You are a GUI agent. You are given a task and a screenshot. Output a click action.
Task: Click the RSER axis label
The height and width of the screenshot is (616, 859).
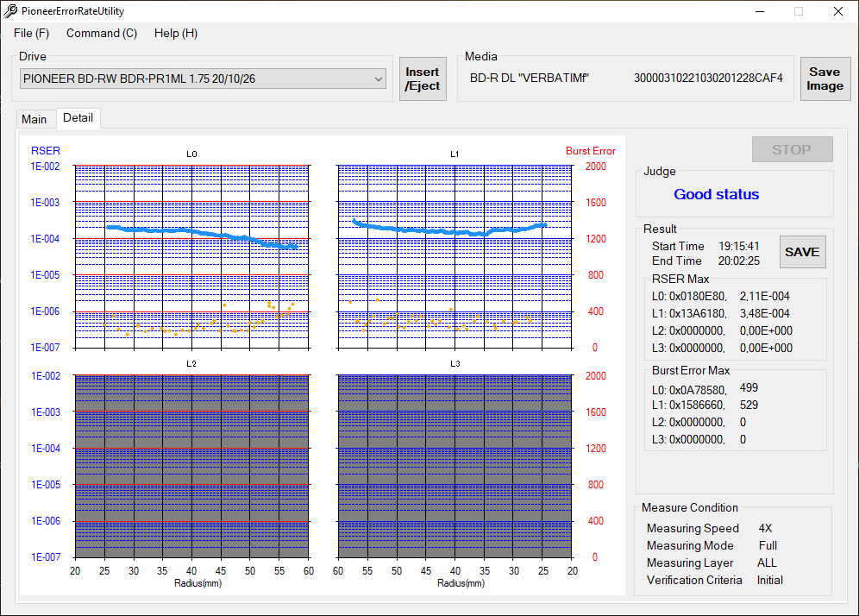point(46,151)
